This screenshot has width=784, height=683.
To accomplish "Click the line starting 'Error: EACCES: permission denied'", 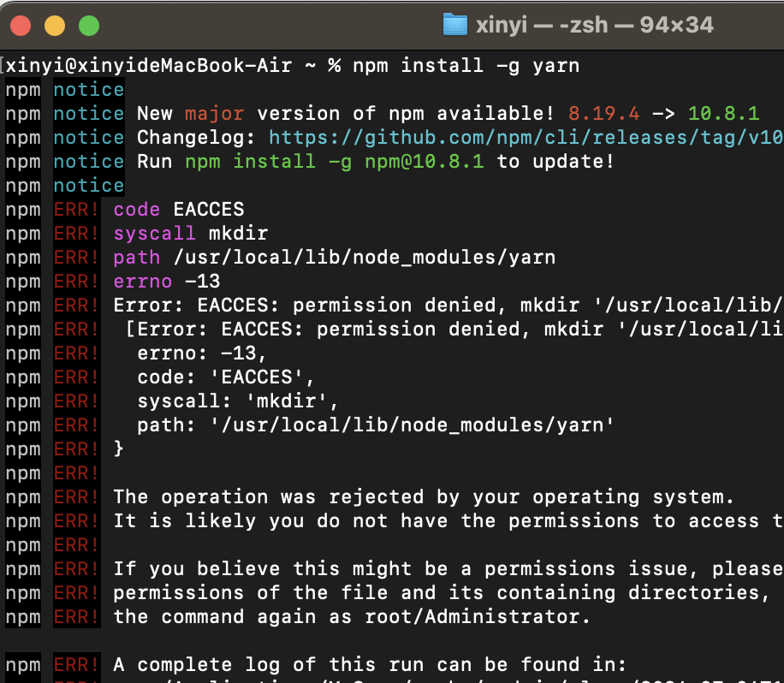I will click(448, 306).
